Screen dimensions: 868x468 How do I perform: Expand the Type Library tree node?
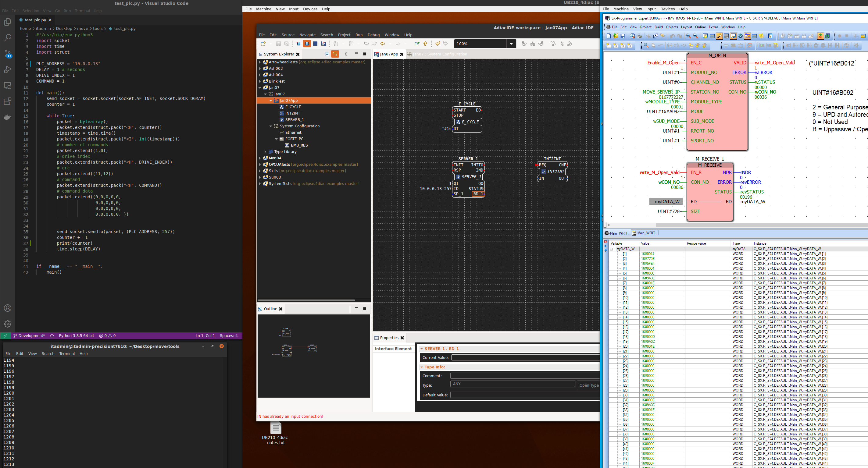(265, 152)
